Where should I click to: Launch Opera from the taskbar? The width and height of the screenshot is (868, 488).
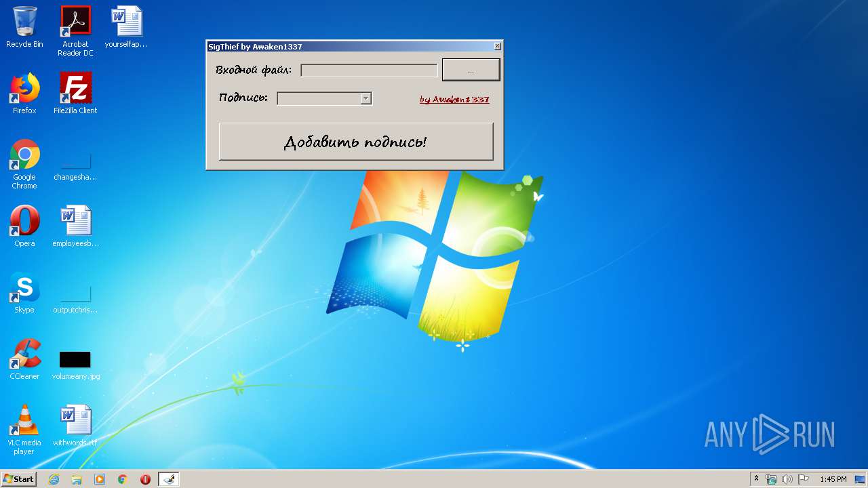point(145,479)
